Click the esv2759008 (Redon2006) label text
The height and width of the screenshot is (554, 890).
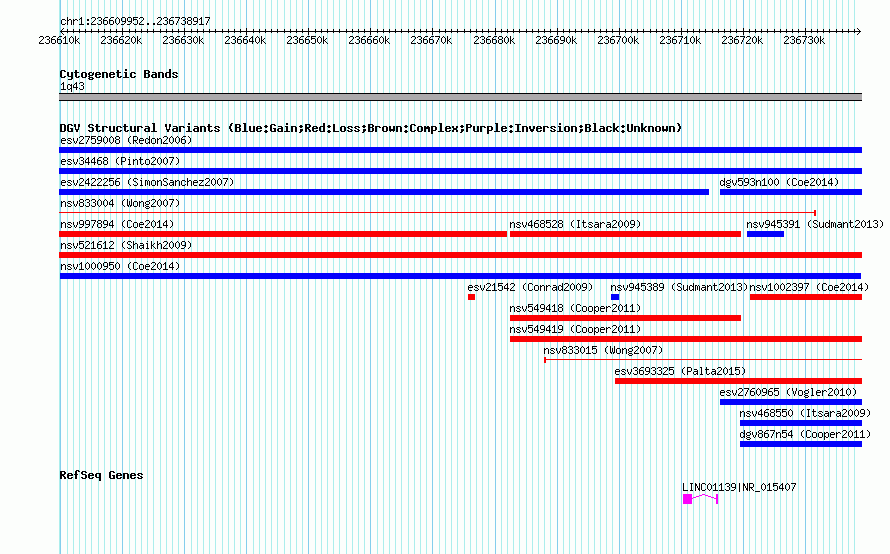[126, 140]
